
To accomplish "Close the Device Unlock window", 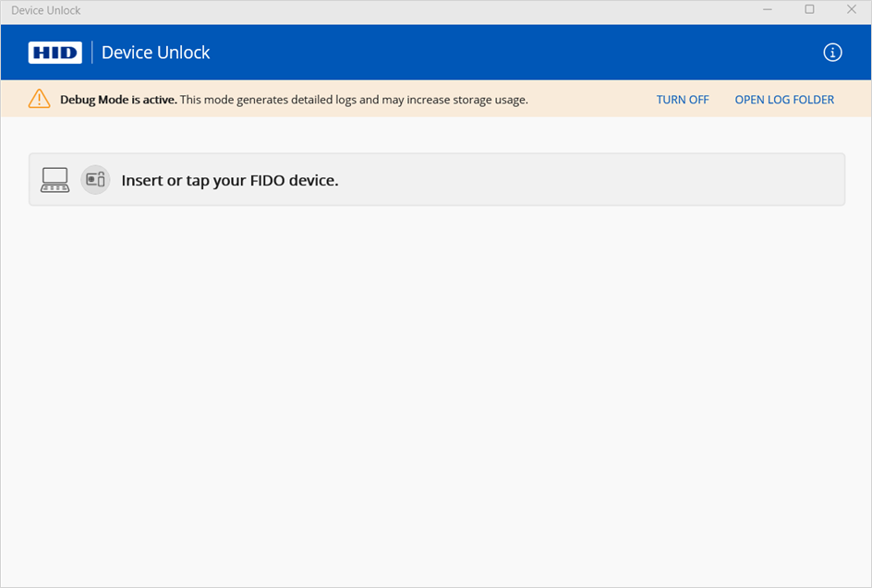I will [851, 10].
